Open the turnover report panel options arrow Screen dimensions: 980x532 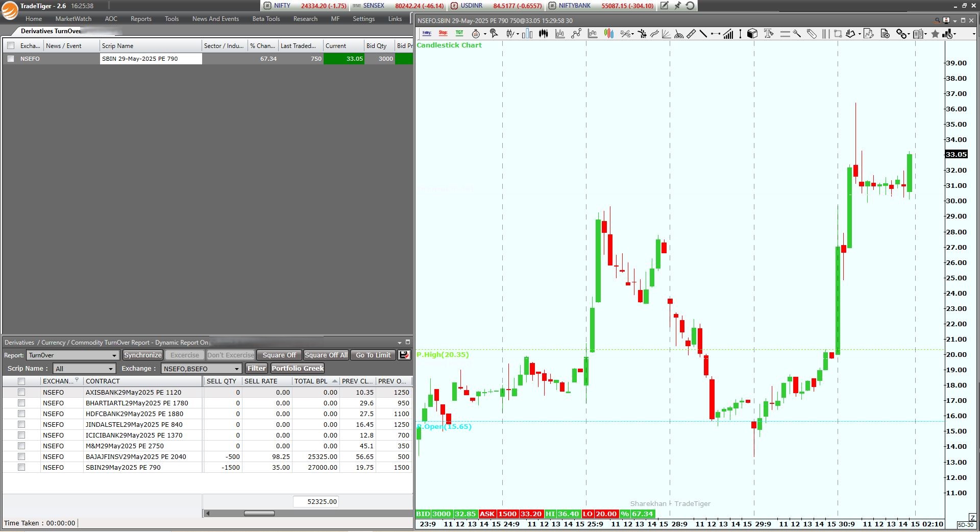click(x=400, y=343)
